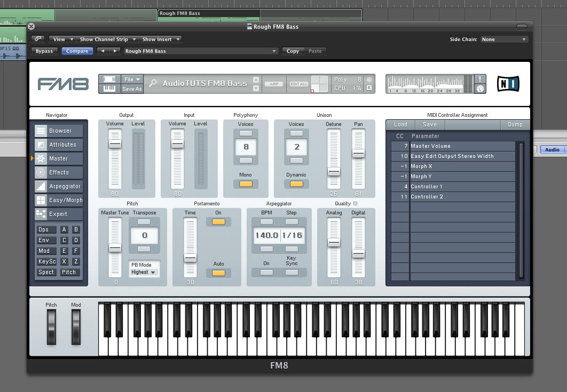567x392 pixels.
Task: Click Save As button in FM8
Action: (x=132, y=89)
